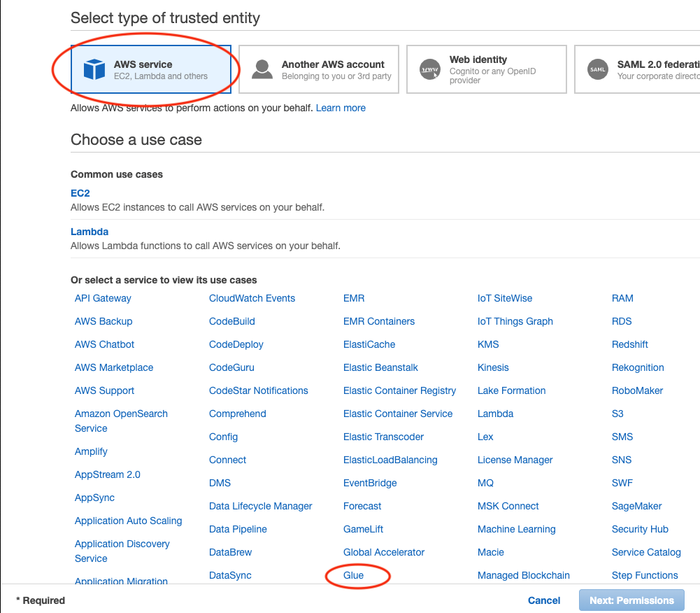Select the AWS service trusted entity card
The height and width of the screenshot is (613, 700).
coord(151,69)
